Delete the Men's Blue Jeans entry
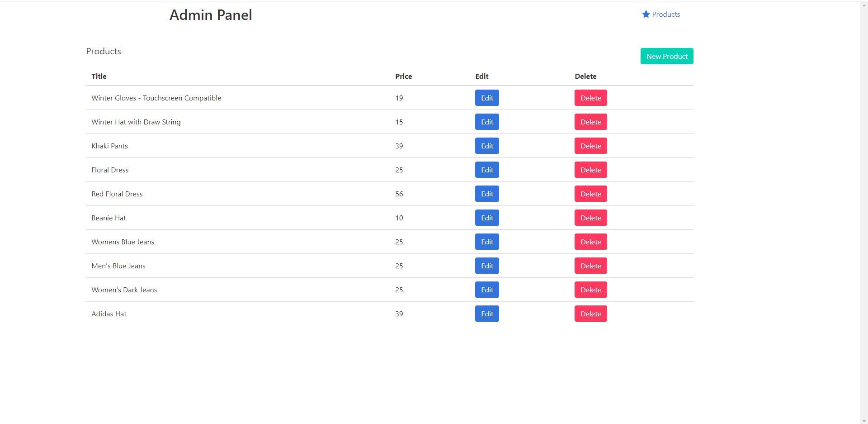Screen dimensions: 868x424 point(590,266)
